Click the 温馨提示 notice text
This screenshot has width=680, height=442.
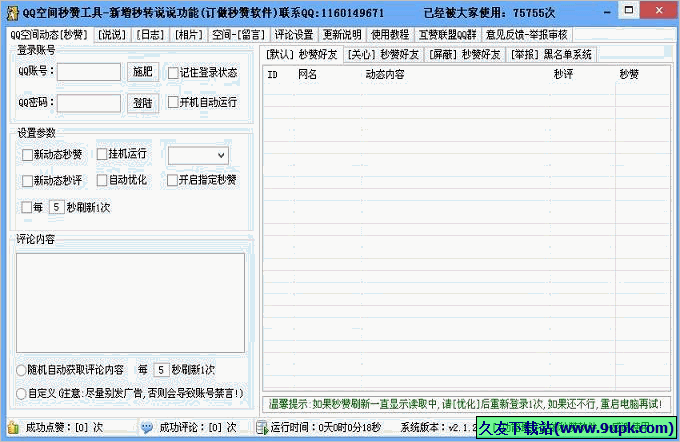(465, 404)
